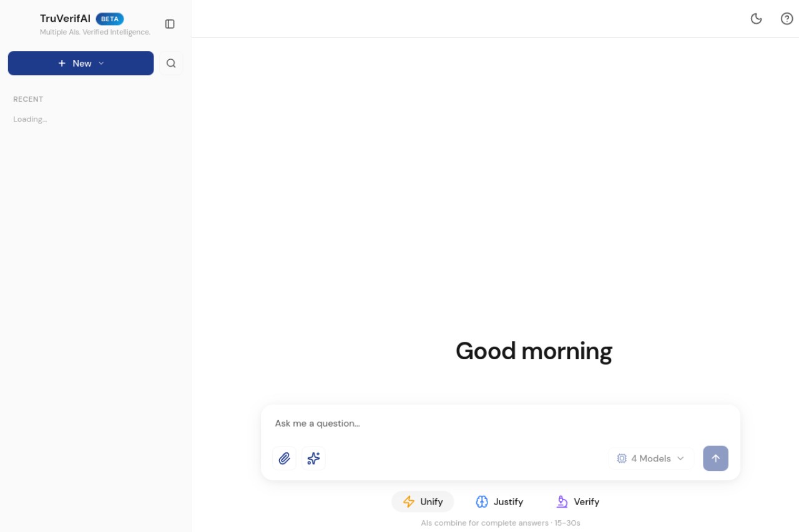The height and width of the screenshot is (532, 799).
Task: Select the Unify mode tab
Action: 423,501
